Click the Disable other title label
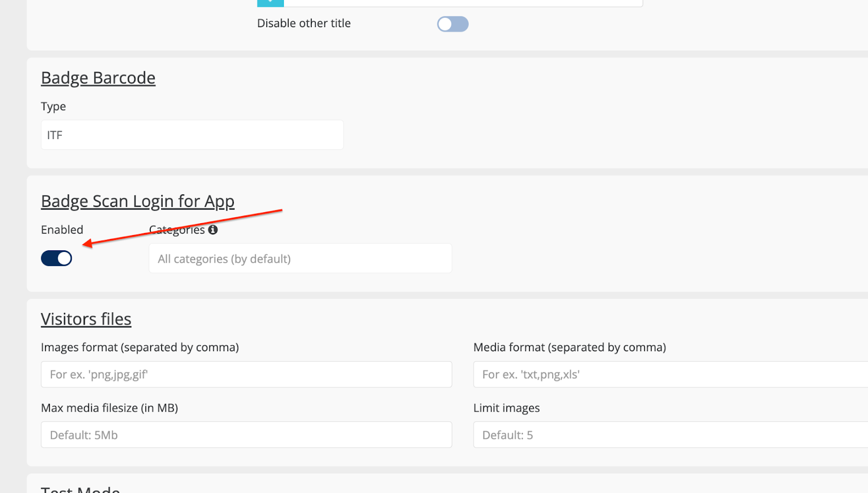Screen dimensions: 868x493 pyautogui.click(x=304, y=23)
